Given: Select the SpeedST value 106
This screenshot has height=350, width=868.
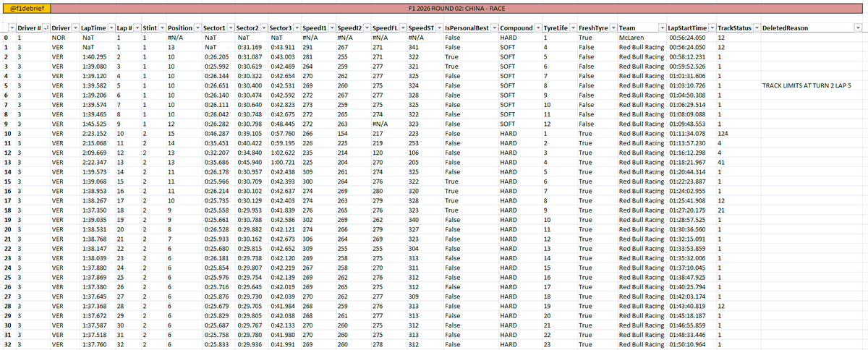Looking at the screenshot, I should click(x=413, y=153).
